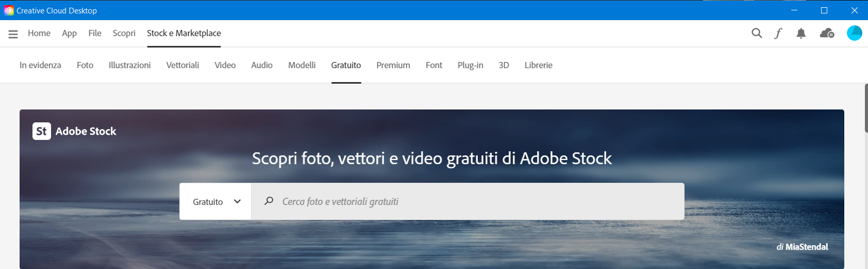Open the MiaStendal author credit link

click(x=807, y=247)
